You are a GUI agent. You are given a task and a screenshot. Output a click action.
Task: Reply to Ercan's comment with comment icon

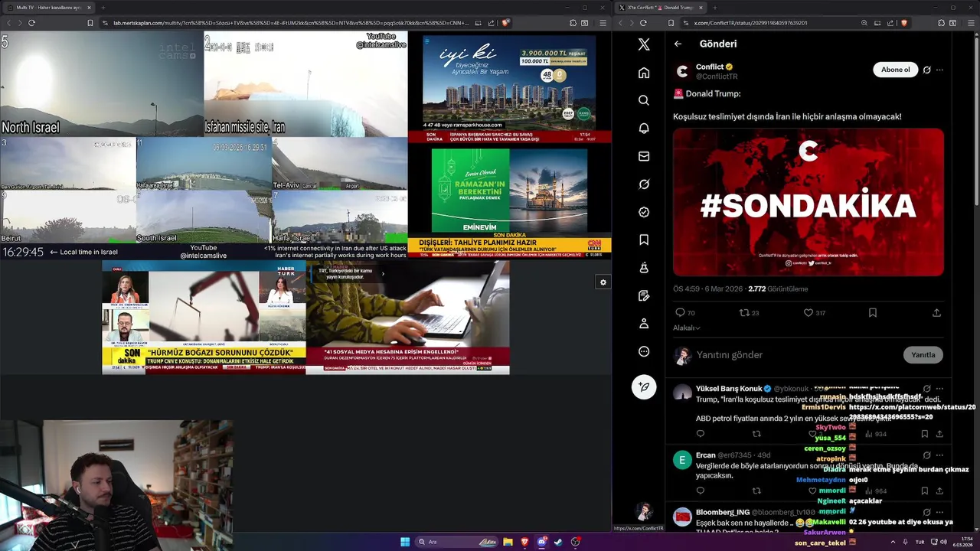(700, 491)
